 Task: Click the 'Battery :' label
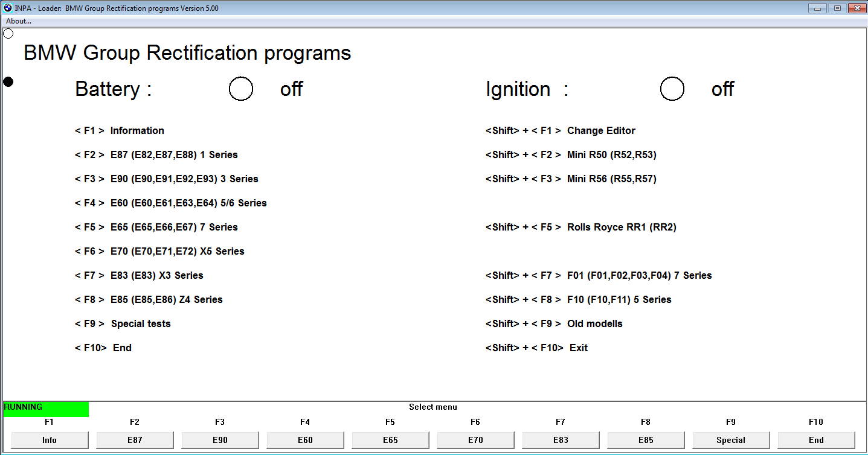click(114, 89)
